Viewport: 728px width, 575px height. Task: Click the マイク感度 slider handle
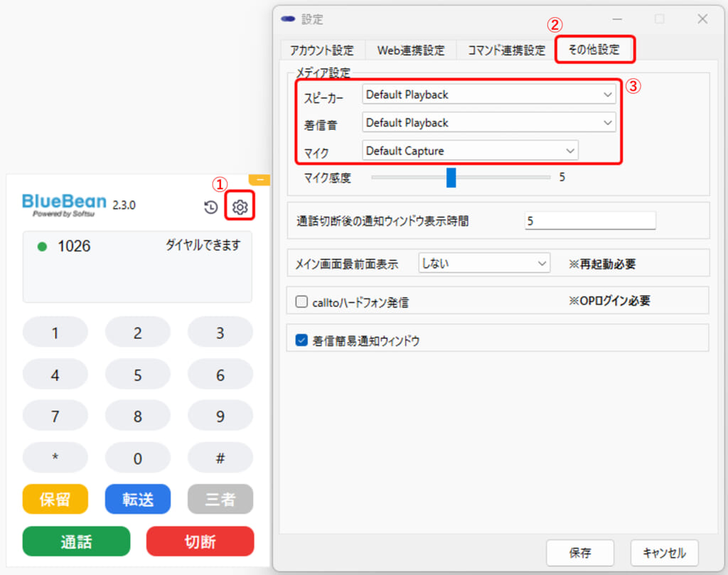(451, 178)
